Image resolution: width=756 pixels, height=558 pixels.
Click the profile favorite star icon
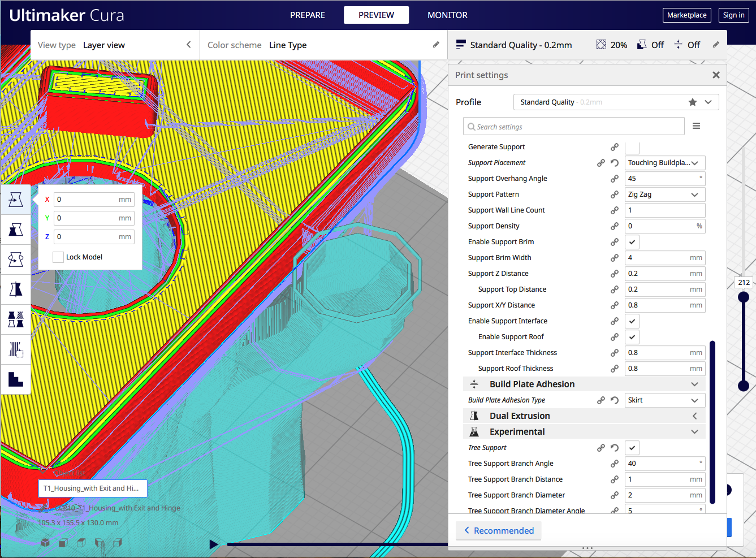click(693, 102)
